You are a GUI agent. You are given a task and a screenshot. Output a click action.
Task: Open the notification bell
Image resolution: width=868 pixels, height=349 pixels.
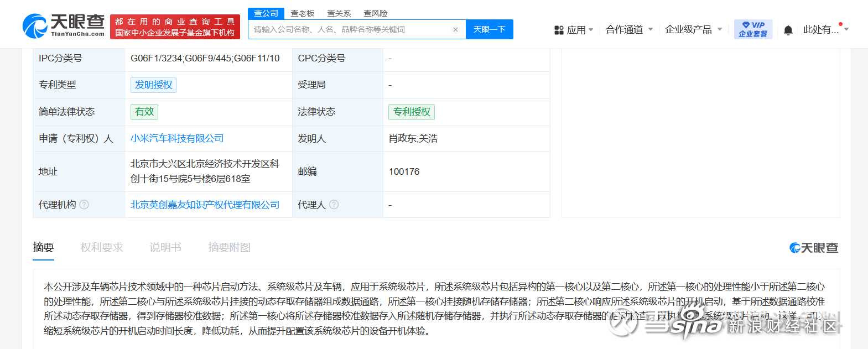point(788,30)
